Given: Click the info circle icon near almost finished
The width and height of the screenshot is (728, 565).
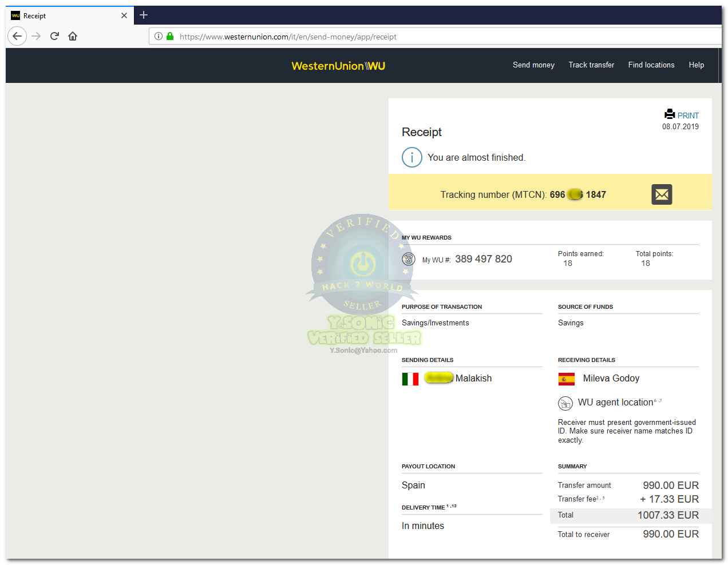Looking at the screenshot, I should 412,157.
